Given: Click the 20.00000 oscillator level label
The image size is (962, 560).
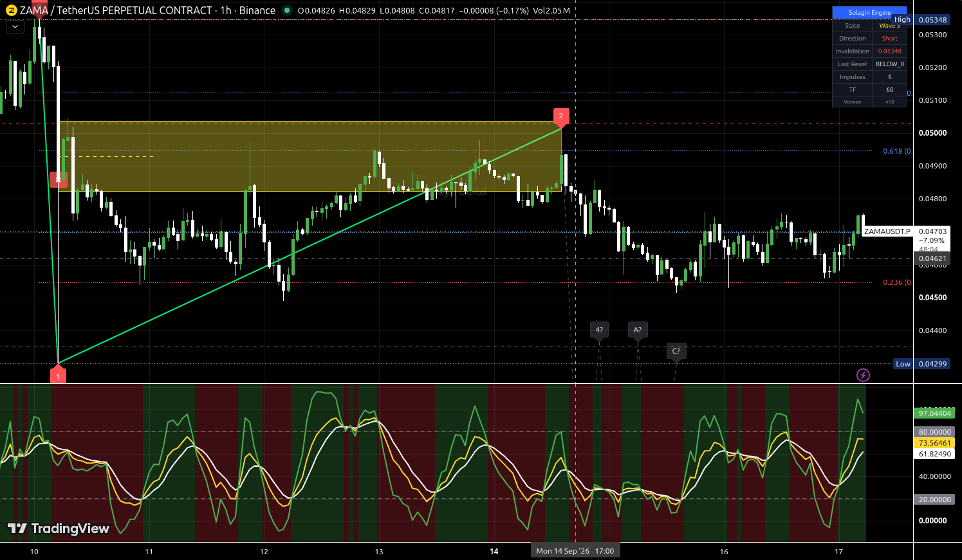Looking at the screenshot, I should [934, 500].
